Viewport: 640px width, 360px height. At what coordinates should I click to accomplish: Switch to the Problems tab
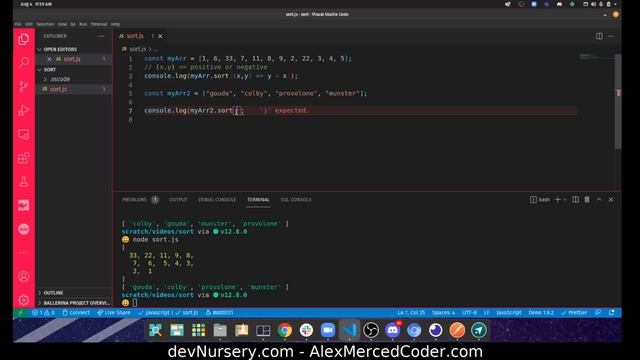point(140,200)
